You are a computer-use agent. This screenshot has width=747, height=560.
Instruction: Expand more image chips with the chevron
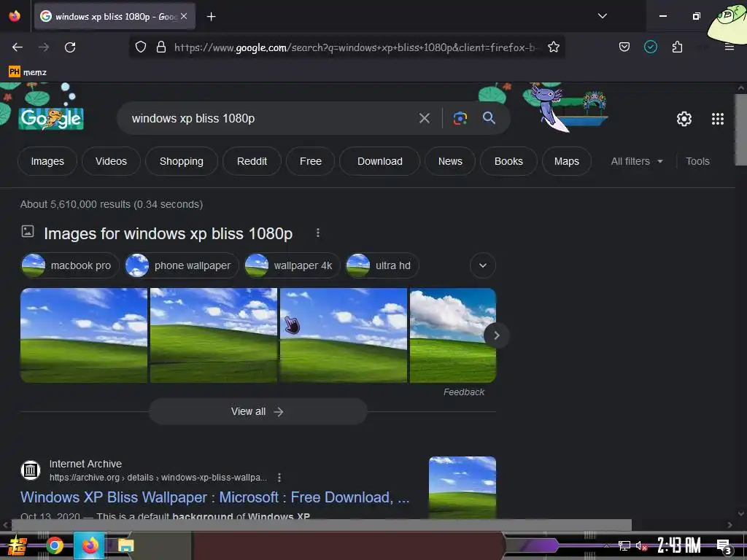tap(483, 265)
